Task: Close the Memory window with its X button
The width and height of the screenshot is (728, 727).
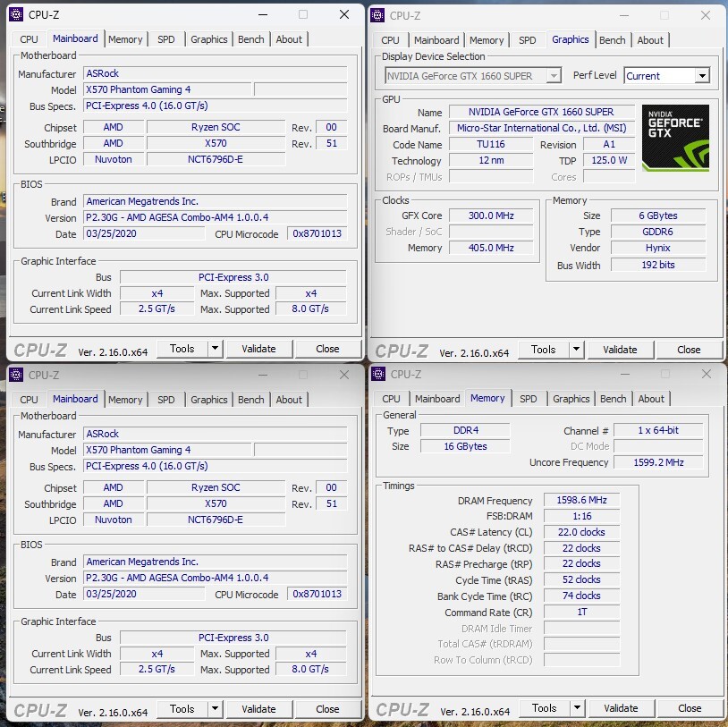Action: pyautogui.click(x=707, y=374)
